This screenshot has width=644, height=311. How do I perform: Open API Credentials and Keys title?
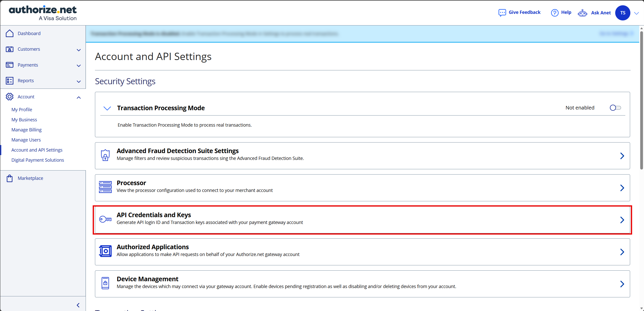click(x=154, y=215)
